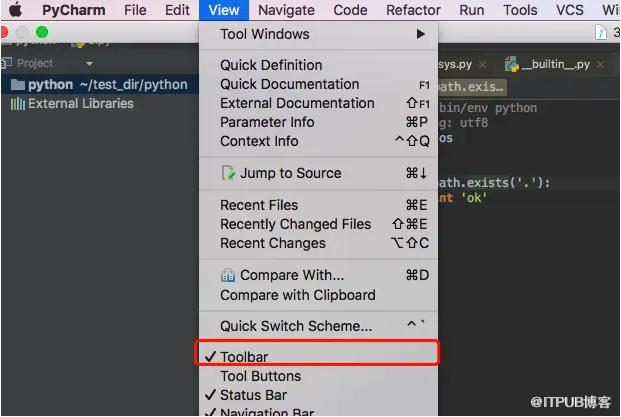Open Recently Changed Files
This screenshot has height=417, width=621.
[x=318, y=224]
